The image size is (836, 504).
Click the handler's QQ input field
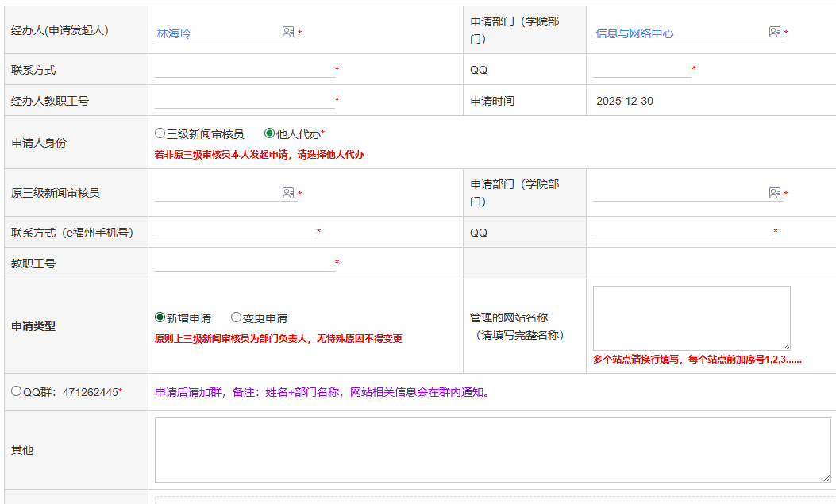tap(641, 70)
